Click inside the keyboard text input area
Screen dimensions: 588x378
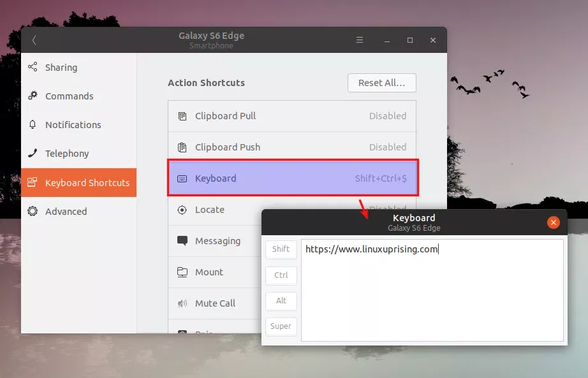click(432, 293)
